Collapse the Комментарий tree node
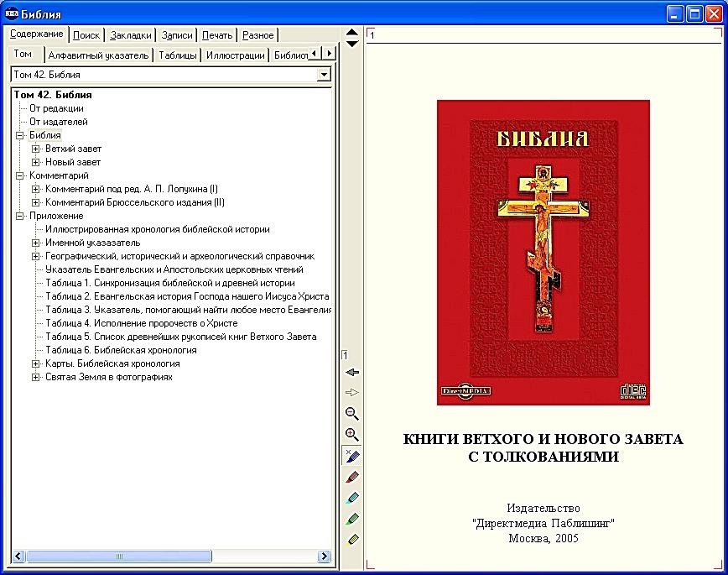 click(19, 175)
